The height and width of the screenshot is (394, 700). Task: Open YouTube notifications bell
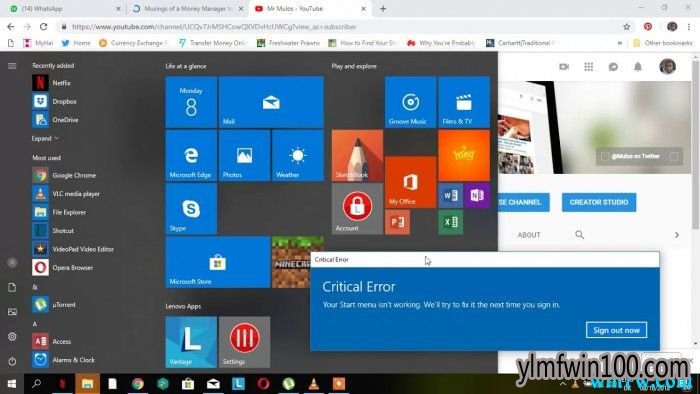(x=638, y=67)
